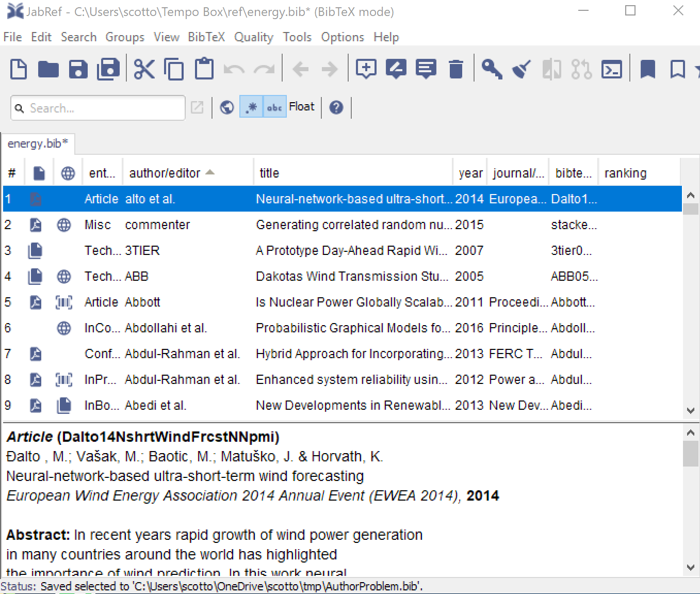Image resolution: width=700 pixels, height=594 pixels.
Task: Undo the last change
Action: [234, 69]
